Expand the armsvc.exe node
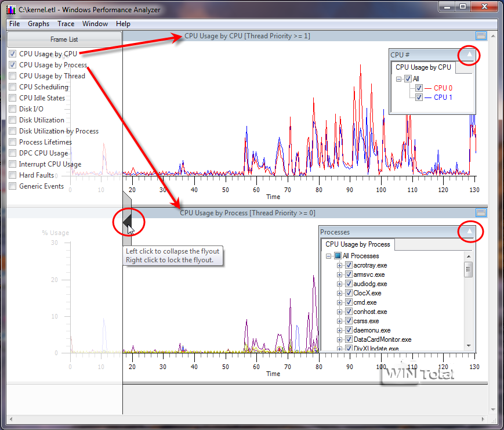 [339, 274]
